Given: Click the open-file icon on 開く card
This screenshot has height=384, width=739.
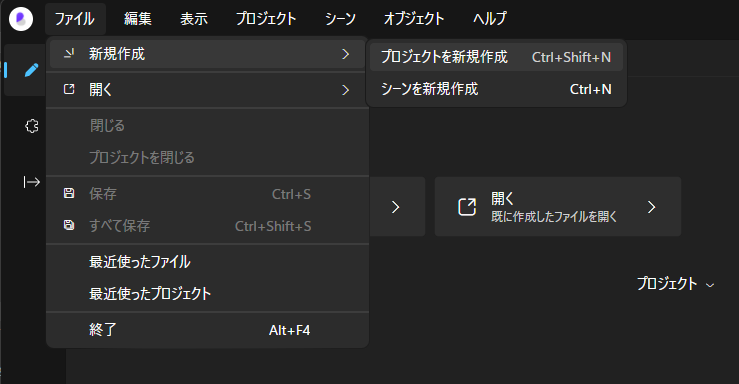Looking at the screenshot, I should [x=467, y=207].
